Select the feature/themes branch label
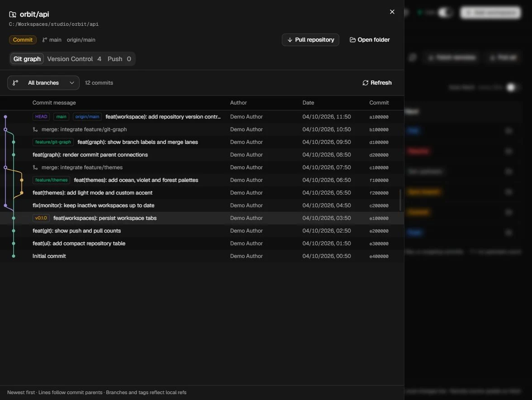 (x=52, y=180)
